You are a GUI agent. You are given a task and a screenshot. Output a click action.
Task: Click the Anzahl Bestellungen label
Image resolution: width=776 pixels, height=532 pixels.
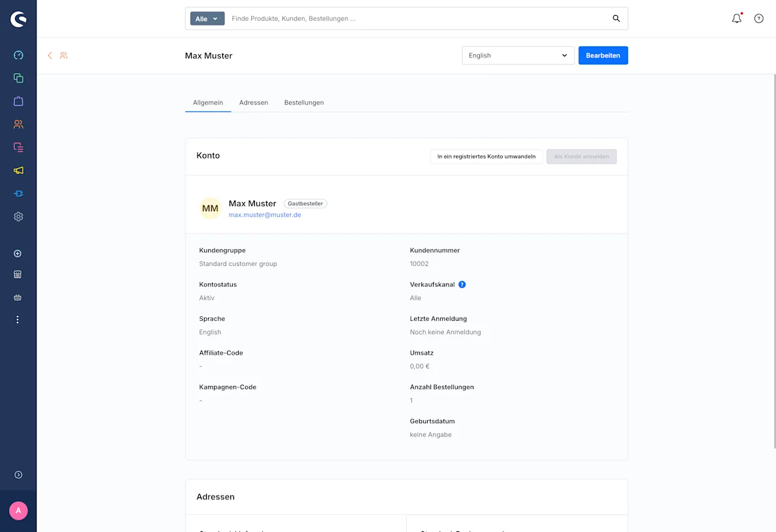(442, 387)
